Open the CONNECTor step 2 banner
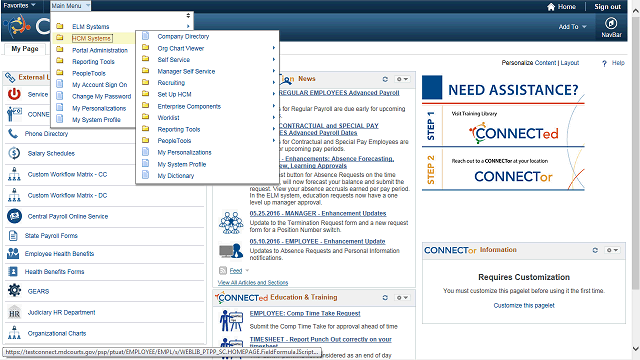Screen dimensions: 640x360 (x=513, y=176)
